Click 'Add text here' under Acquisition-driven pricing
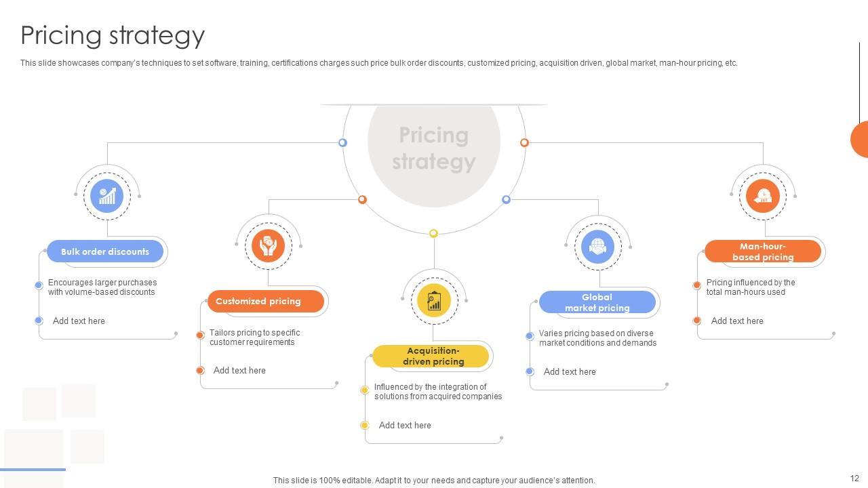The height and width of the screenshot is (488, 868). pos(405,425)
